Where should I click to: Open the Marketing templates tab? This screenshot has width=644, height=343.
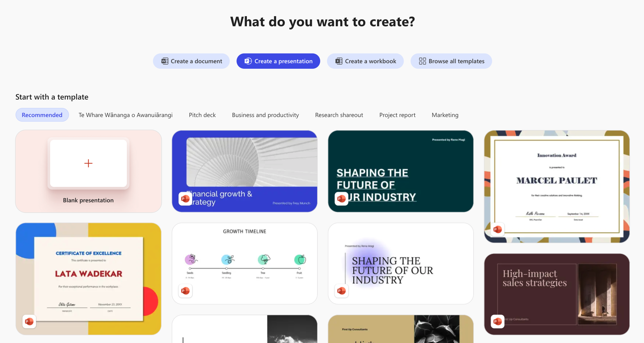(445, 115)
